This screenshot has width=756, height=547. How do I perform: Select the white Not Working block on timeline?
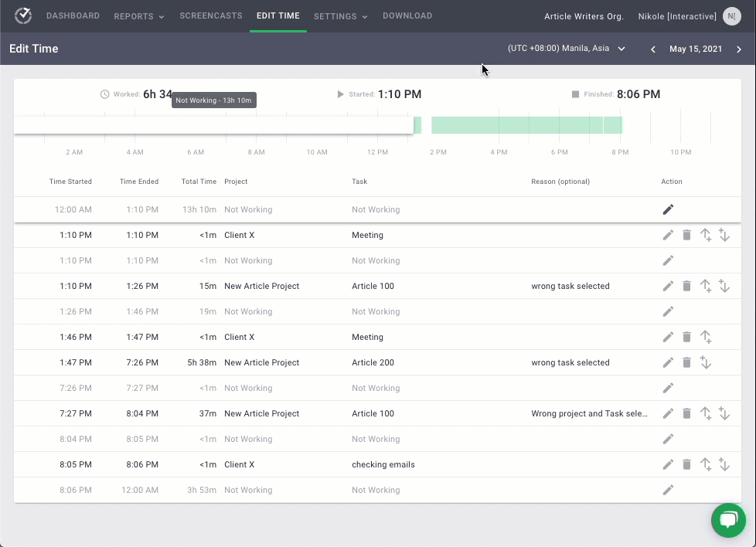click(213, 125)
